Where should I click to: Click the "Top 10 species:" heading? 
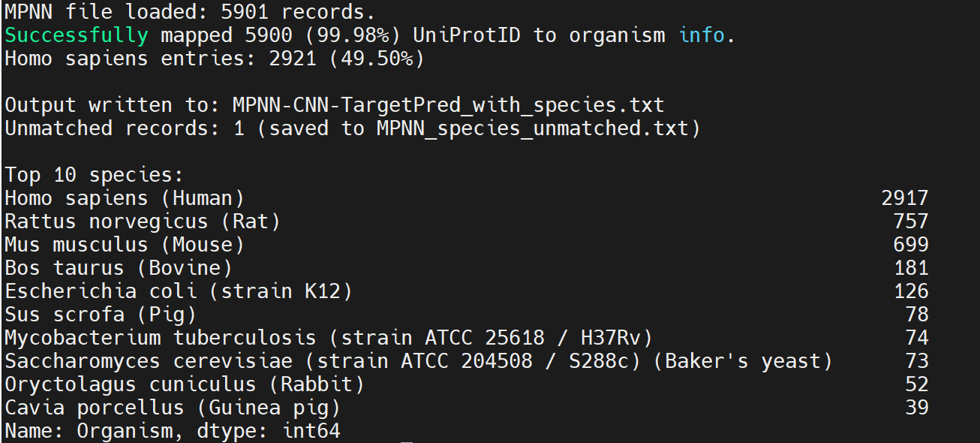click(94, 175)
